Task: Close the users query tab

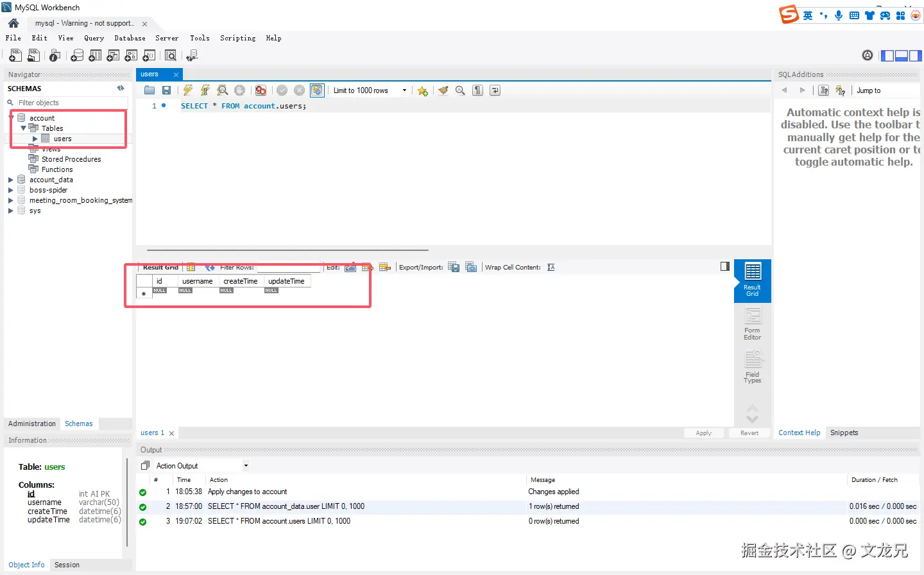Action: point(176,75)
